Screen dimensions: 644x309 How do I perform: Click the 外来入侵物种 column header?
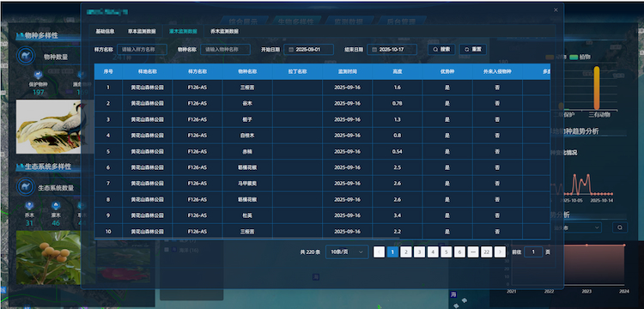497,71
